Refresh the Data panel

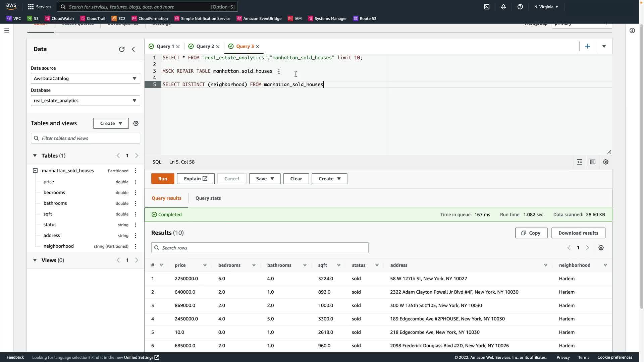pos(122,49)
